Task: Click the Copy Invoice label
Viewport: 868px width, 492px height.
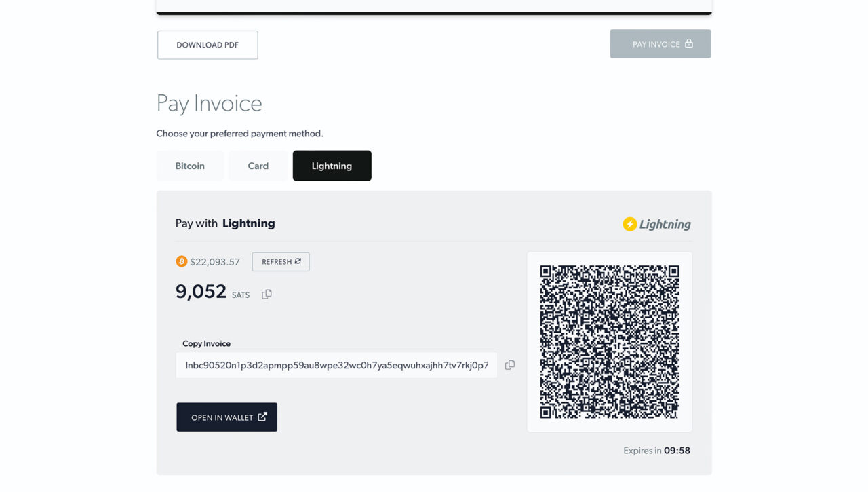Action: coord(206,343)
